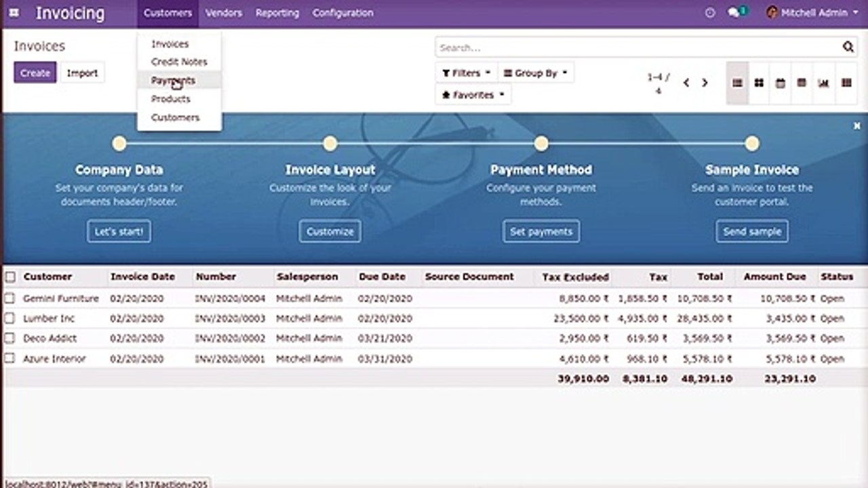Screen dimensions: 868x488
Task: Switch to activity view icon
Action: click(846, 83)
